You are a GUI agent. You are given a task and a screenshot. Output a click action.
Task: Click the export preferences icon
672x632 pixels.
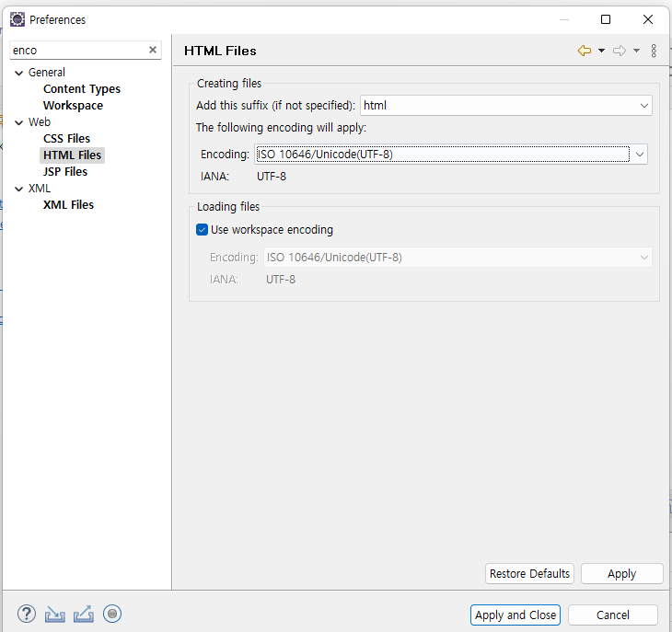coord(84,614)
